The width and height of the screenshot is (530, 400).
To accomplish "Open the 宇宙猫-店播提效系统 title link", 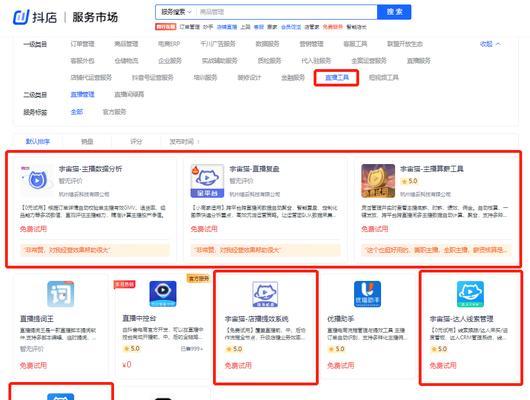I will [x=257, y=319].
